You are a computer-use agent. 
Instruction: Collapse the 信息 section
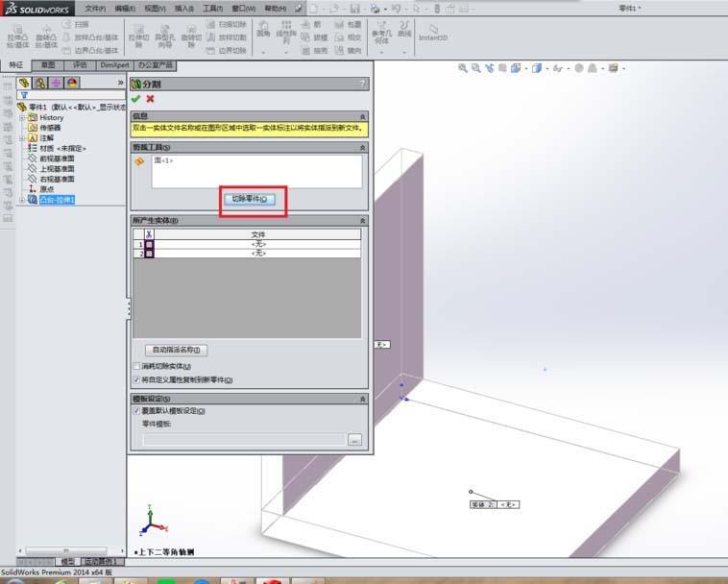point(363,116)
